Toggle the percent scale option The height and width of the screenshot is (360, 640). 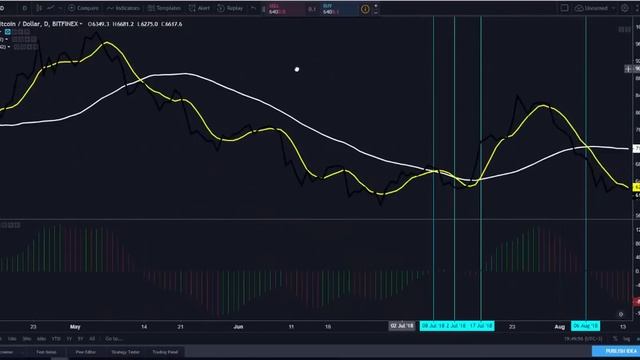pos(615,339)
